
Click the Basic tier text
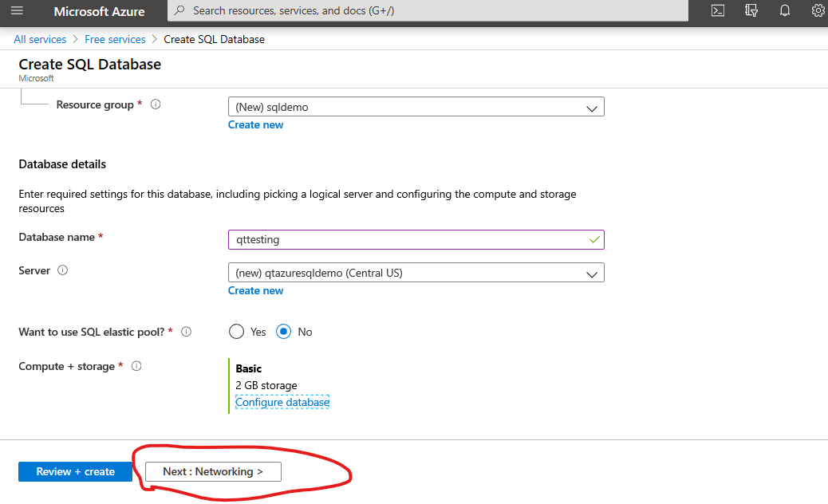click(x=249, y=368)
